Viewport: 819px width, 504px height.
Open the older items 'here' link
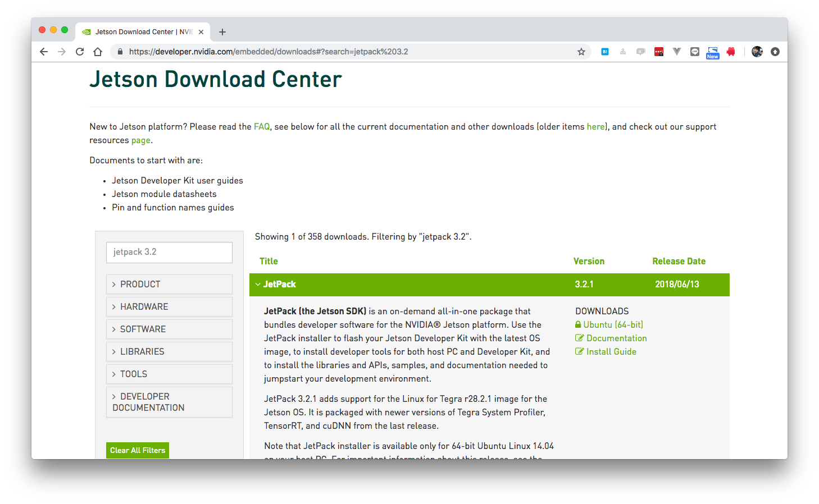596,127
